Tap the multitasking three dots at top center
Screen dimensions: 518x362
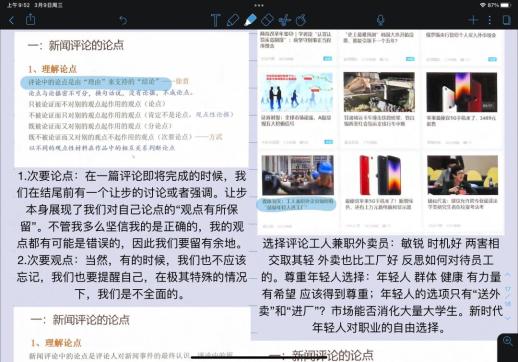coord(259,5)
